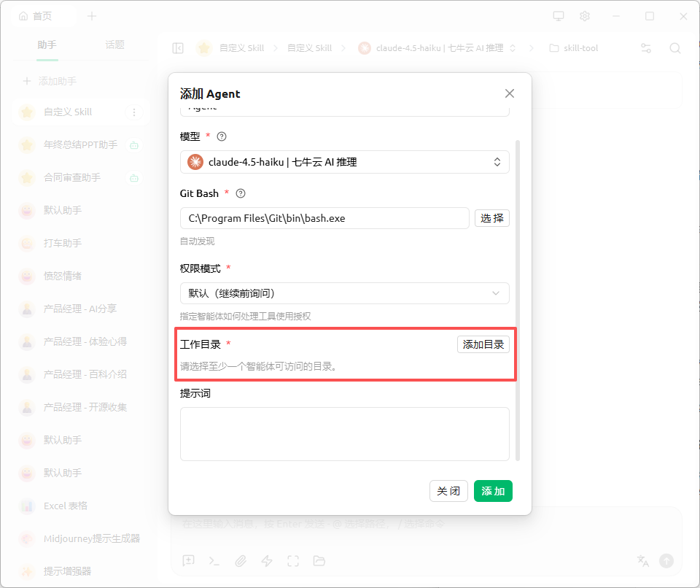The height and width of the screenshot is (588, 700).
Task: Expand the 权限模式 dropdown
Action: click(344, 293)
